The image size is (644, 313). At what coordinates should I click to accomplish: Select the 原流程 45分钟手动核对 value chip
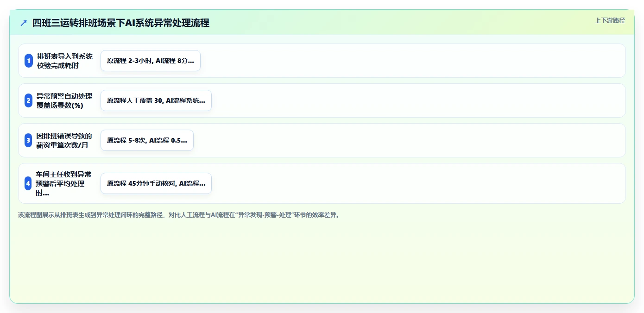[x=156, y=183]
